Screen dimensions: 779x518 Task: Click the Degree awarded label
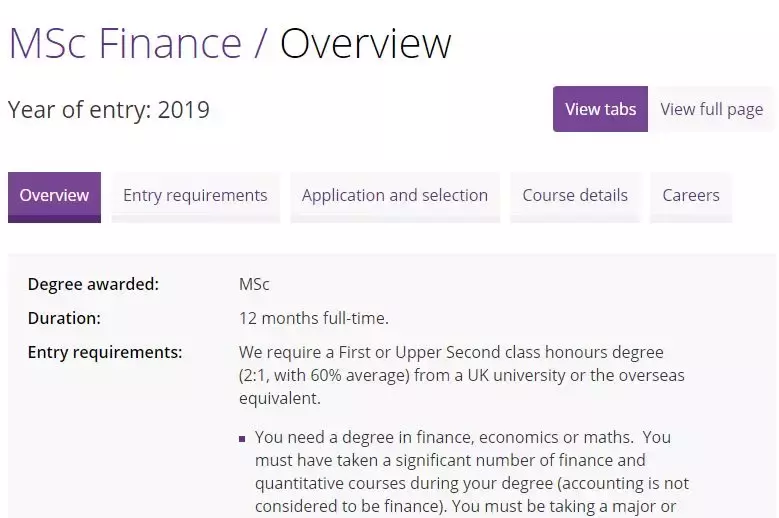coord(93,284)
